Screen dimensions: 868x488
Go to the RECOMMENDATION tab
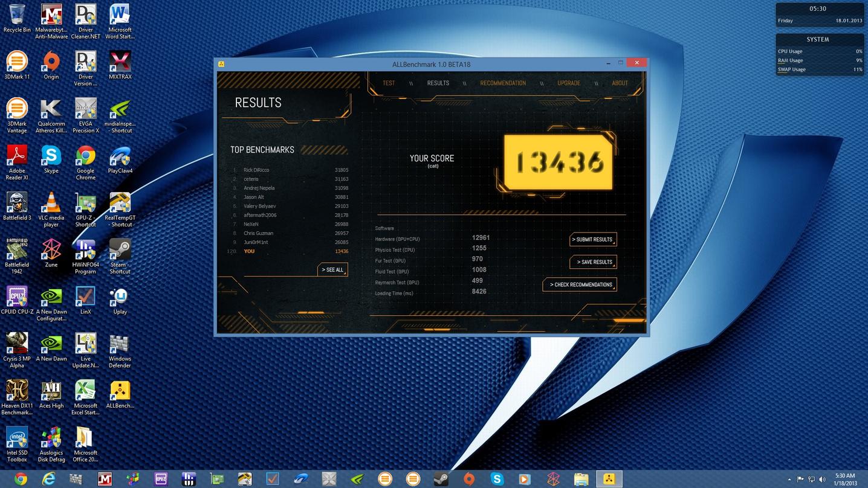pyautogui.click(x=503, y=83)
